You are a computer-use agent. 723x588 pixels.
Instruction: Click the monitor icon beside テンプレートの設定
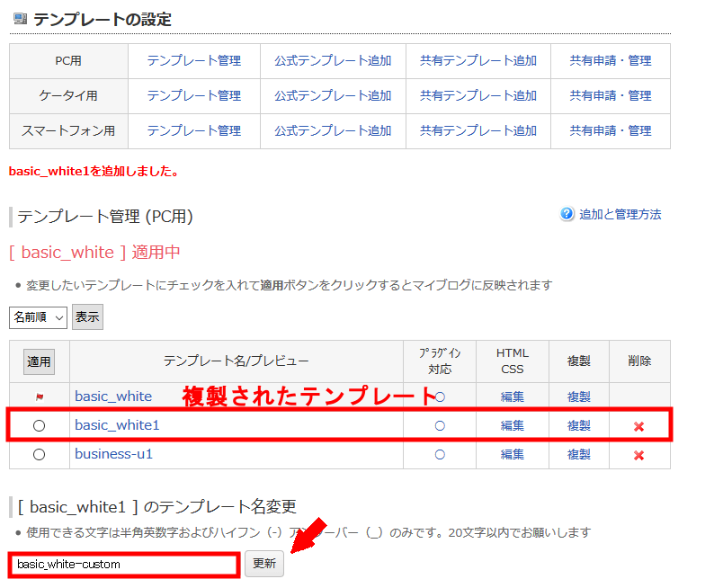(20, 19)
